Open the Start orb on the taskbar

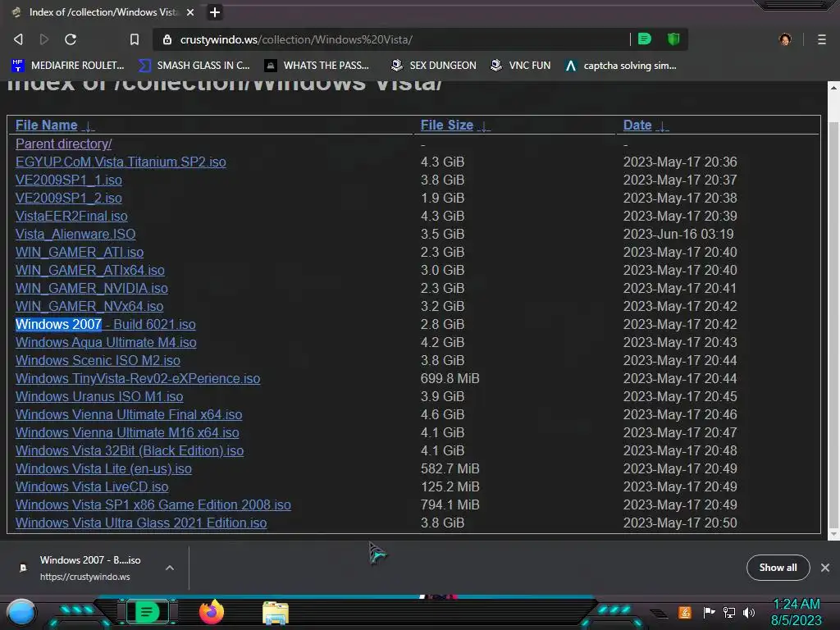point(21,613)
